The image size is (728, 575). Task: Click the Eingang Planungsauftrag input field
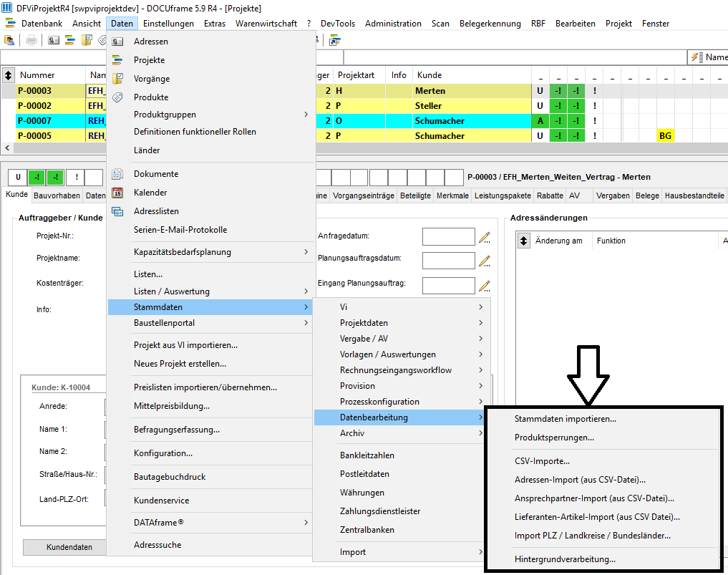449,286
